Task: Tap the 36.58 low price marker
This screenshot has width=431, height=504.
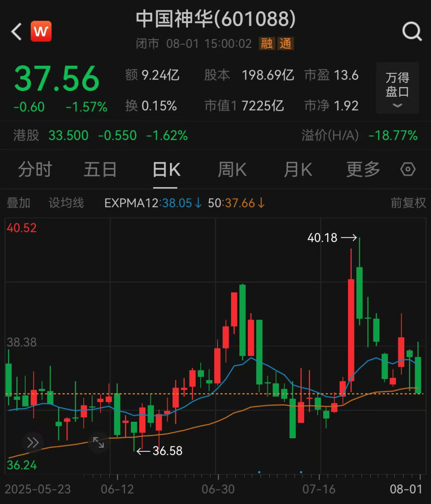Action: click(159, 451)
